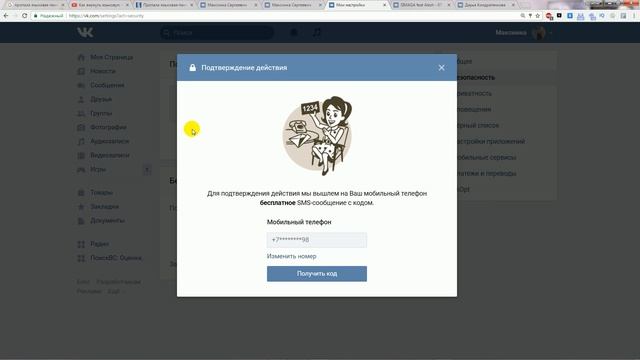Image resolution: width=640 pixels, height=360 pixels.
Task: Open the profile menu dropdown arrow
Action: tap(550, 33)
